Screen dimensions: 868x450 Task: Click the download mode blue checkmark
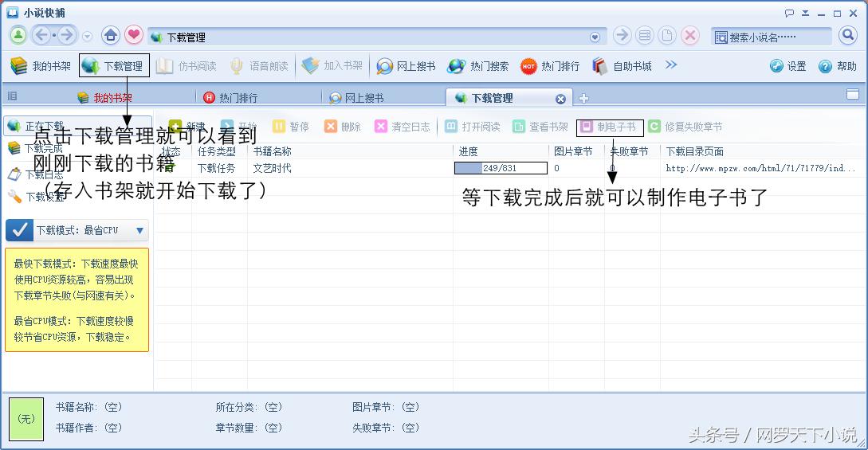(x=20, y=230)
